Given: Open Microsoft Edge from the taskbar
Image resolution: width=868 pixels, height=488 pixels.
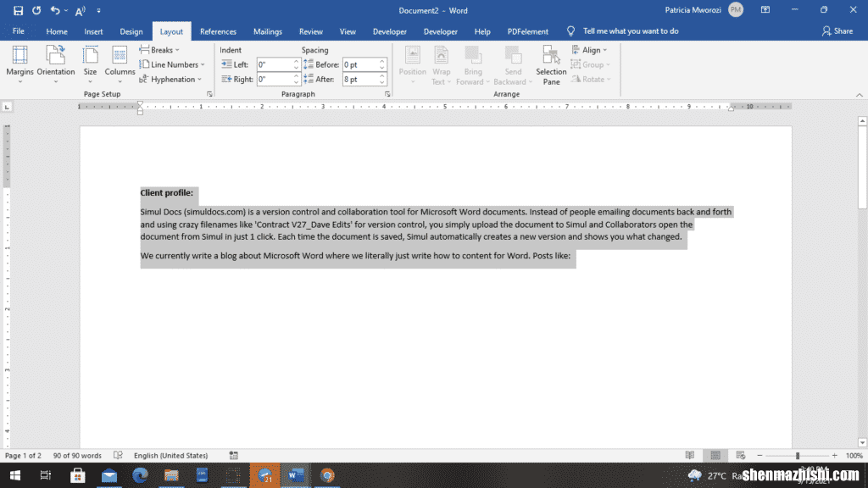Looking at the screenshot, I should click(140, 475).
